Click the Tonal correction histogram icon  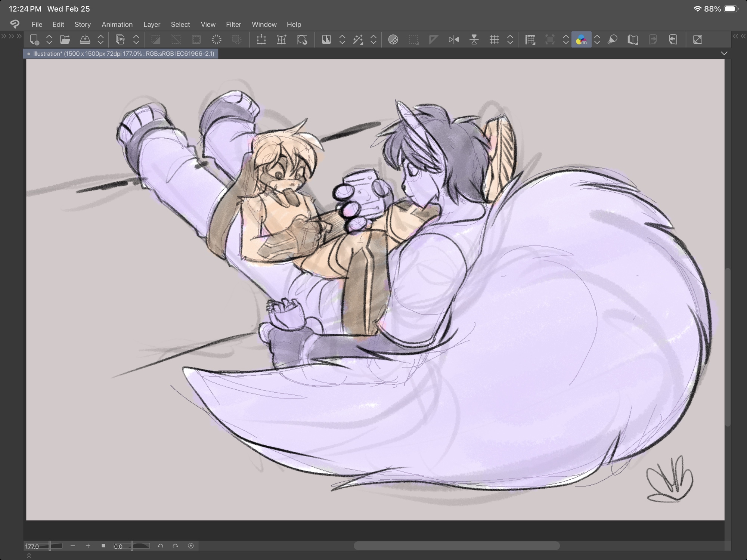tap(326, 40)
